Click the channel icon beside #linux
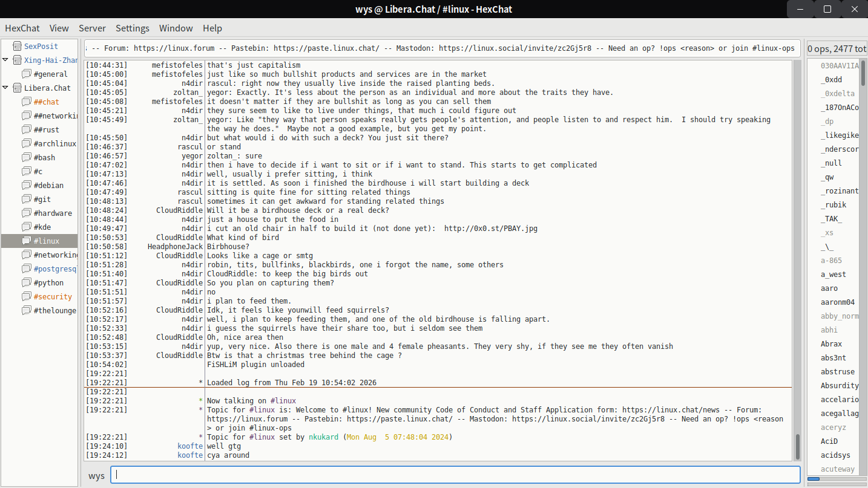This screenshot has width=868, height=488. (x=27, y=241)
